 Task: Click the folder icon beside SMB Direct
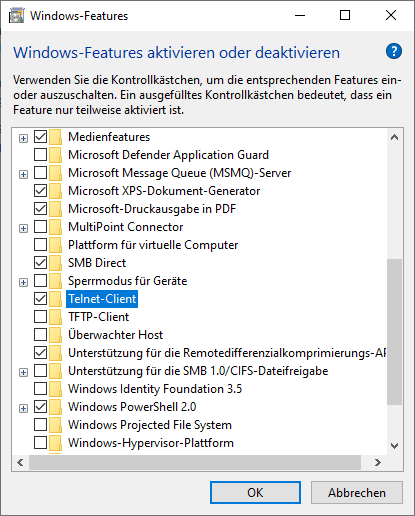pos(56,263)
